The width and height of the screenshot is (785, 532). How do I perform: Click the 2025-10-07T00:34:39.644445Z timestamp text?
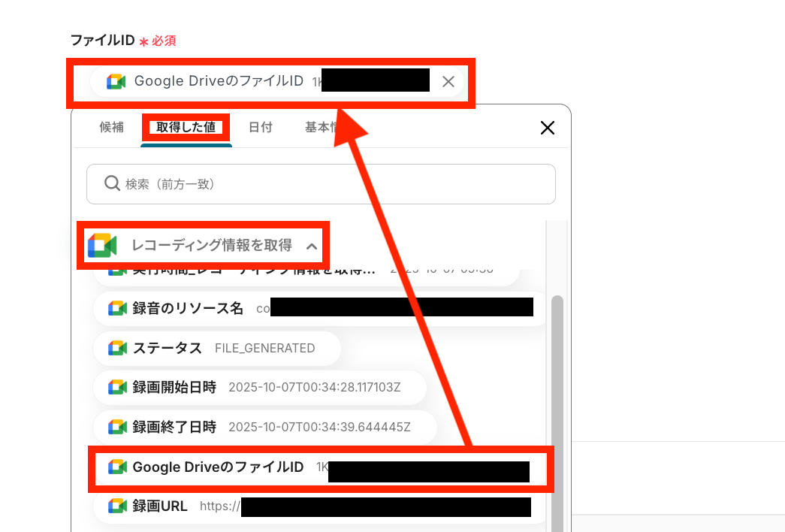pos(319,428)
